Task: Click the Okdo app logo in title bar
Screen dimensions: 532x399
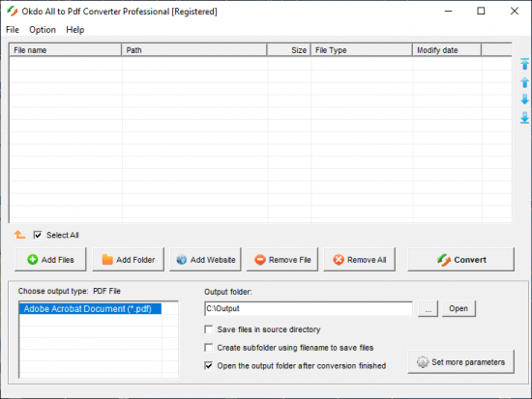Action: (x=13, y=12)
